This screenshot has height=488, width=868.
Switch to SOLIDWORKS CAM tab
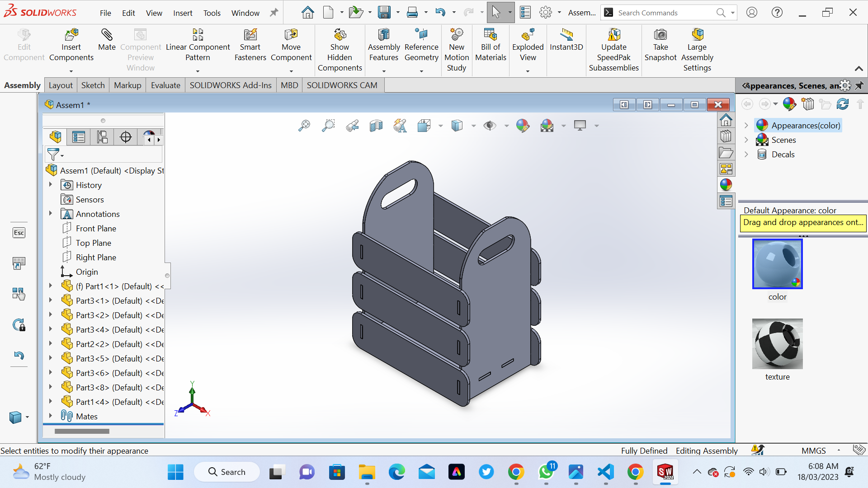click(x=342, y=85)
